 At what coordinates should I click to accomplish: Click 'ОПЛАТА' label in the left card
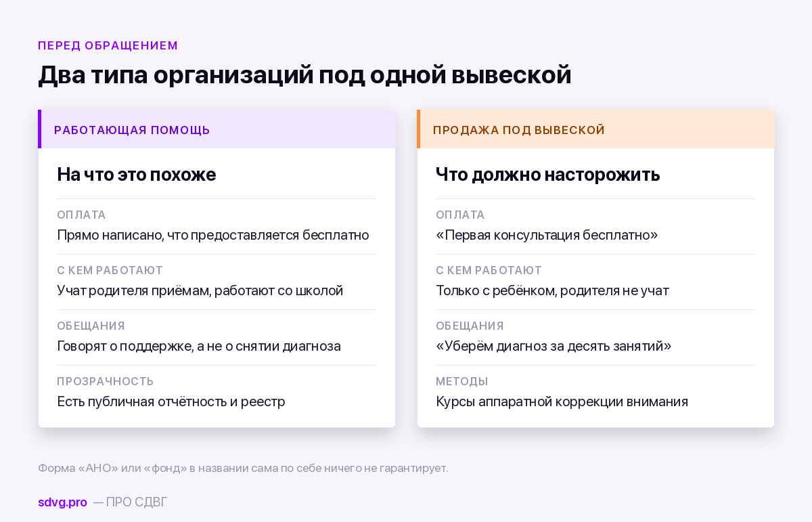[x=81, y=215]
